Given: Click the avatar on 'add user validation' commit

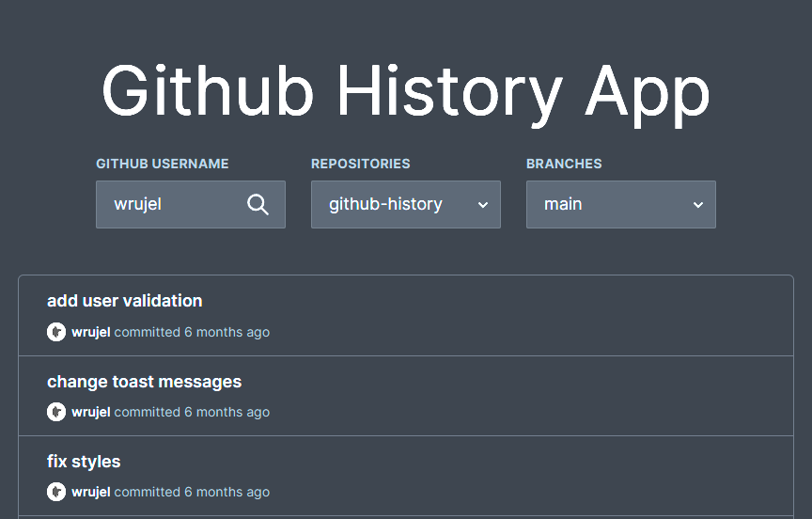Looking at the screenshot, I should pos(56,332).
